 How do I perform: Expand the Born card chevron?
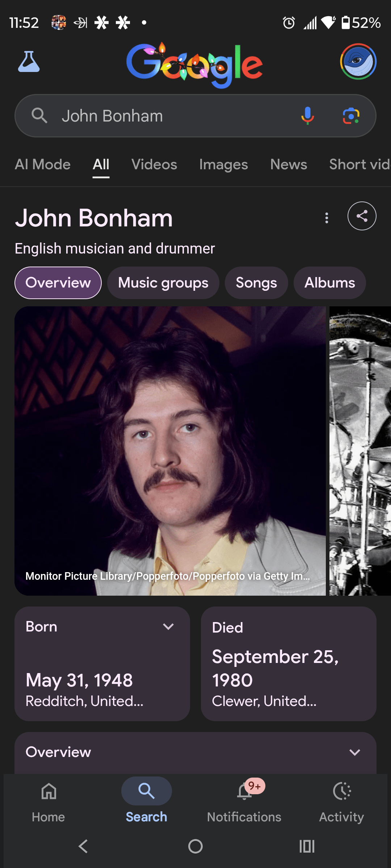[x=168, y=626]
